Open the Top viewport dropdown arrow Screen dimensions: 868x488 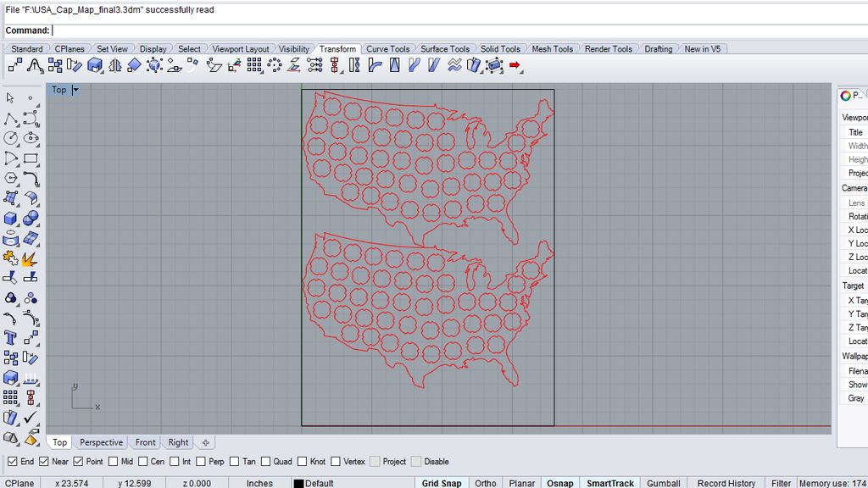pos(75,90)
